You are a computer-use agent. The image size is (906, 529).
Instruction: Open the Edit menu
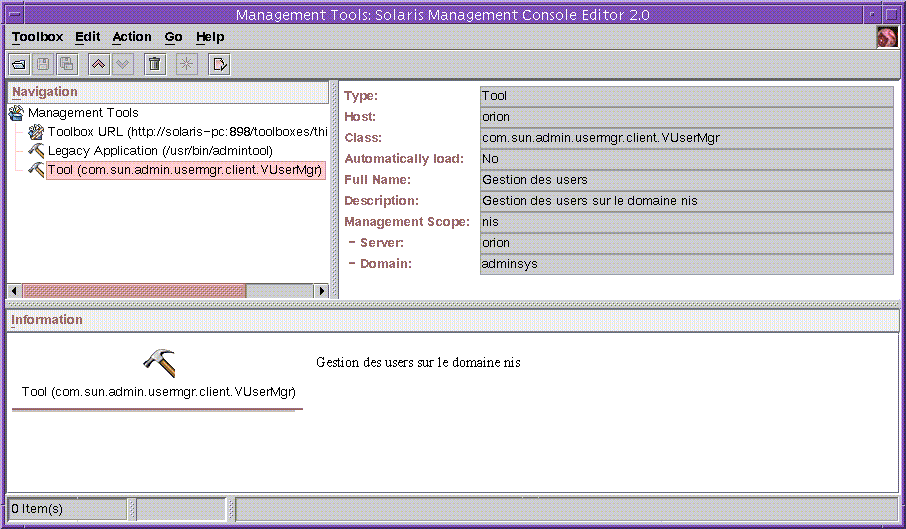point(88,37)
